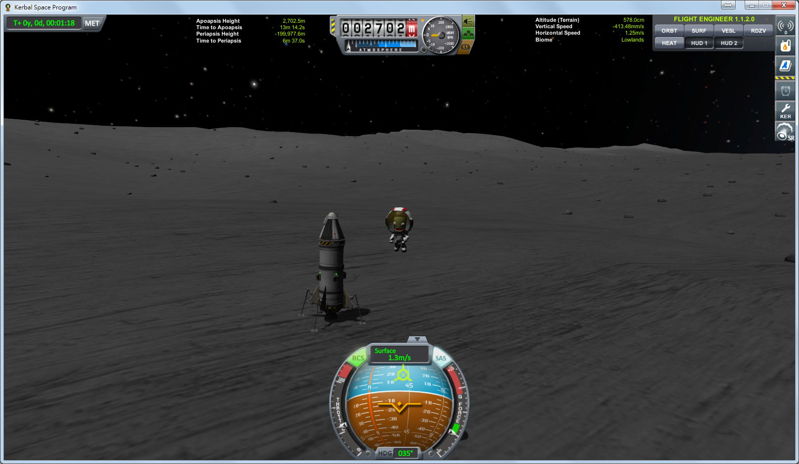This screenshot has height=464, width=799.
Task: Click the Surface speed mode display
Action: (x=399, y=354)
